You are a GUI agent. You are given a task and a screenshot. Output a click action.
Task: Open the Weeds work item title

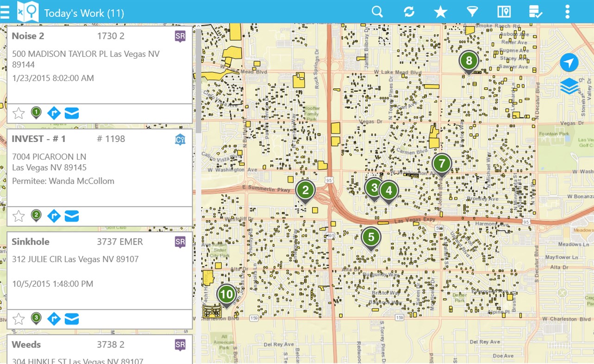coord(26,345)
